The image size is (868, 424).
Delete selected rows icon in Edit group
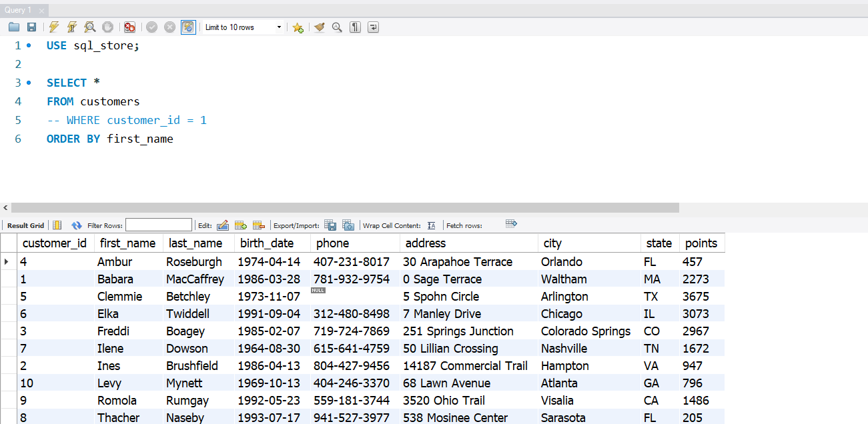[x=259, y=225]
